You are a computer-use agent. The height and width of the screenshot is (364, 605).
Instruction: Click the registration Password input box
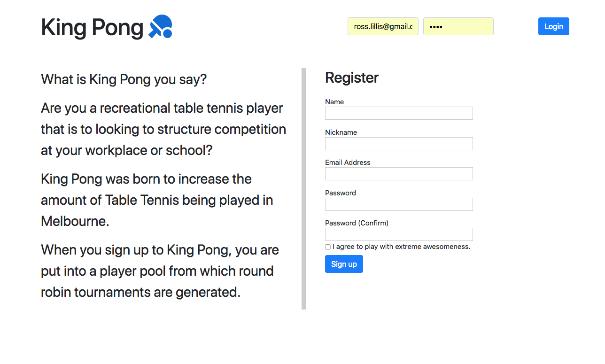tap(399, 204)
